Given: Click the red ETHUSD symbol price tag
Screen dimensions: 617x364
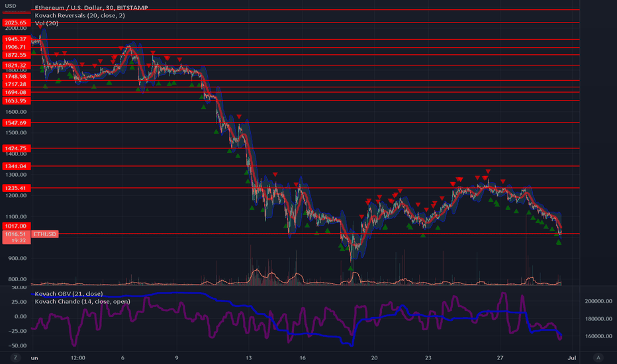Looking at the screenshot, I should [45, 234].
